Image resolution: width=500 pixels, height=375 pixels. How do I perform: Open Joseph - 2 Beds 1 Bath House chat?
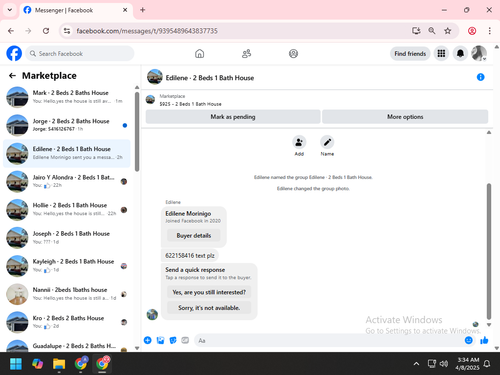67,238
